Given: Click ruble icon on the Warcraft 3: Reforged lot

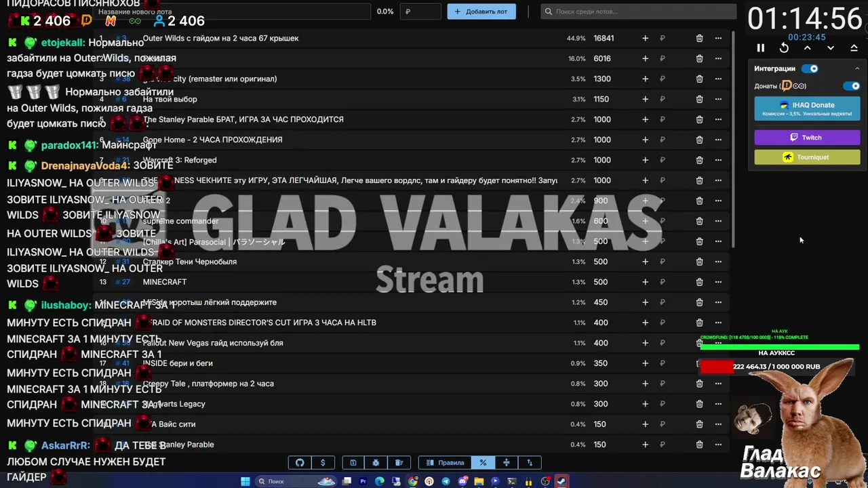Looking at the screenshot, I should point(663,161).
